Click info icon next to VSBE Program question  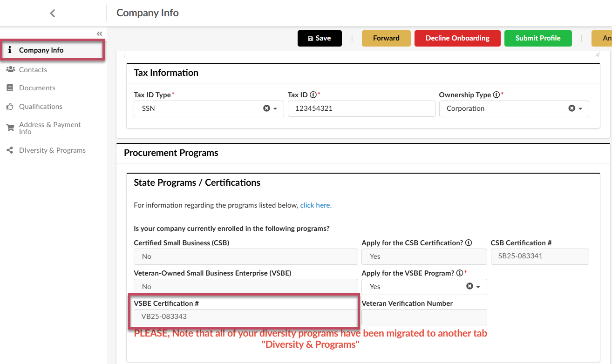pos(460,273)
